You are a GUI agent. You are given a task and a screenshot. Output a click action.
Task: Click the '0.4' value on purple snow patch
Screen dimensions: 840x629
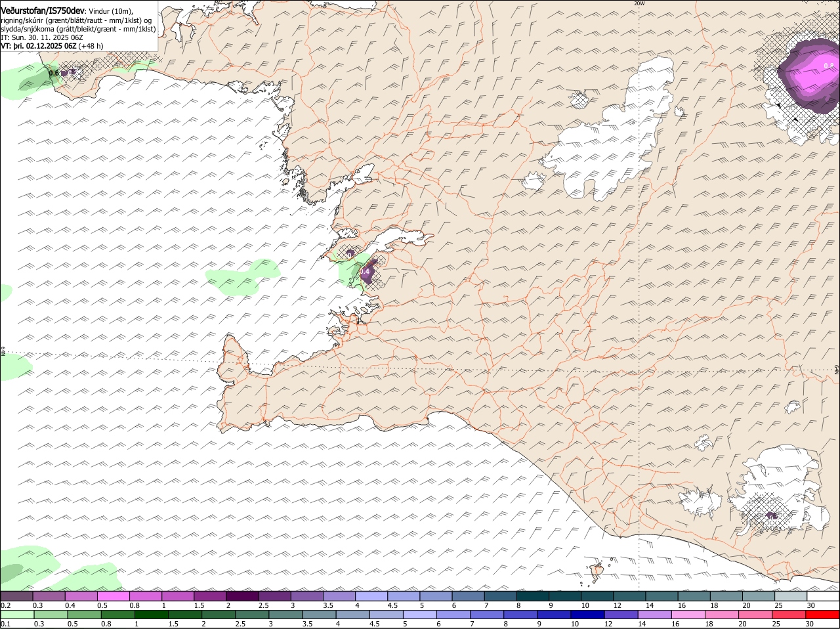click(366, 271)
